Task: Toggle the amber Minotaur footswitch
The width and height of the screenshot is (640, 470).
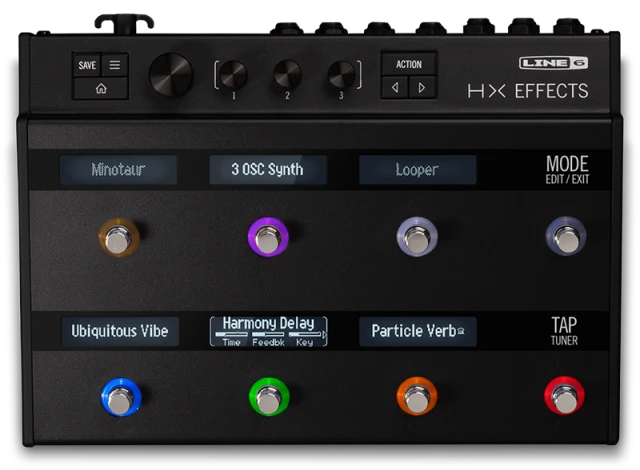Action: click(x=119, y=237)
